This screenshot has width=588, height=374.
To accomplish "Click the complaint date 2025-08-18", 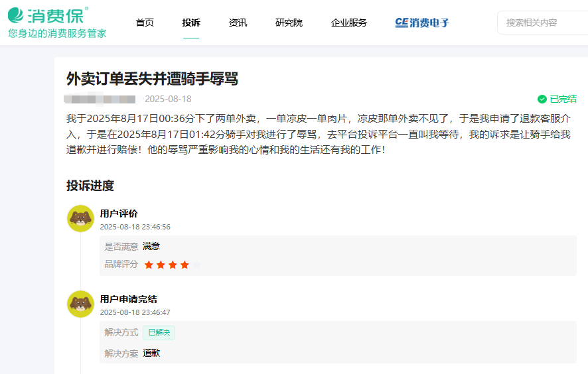I will 168,99.
